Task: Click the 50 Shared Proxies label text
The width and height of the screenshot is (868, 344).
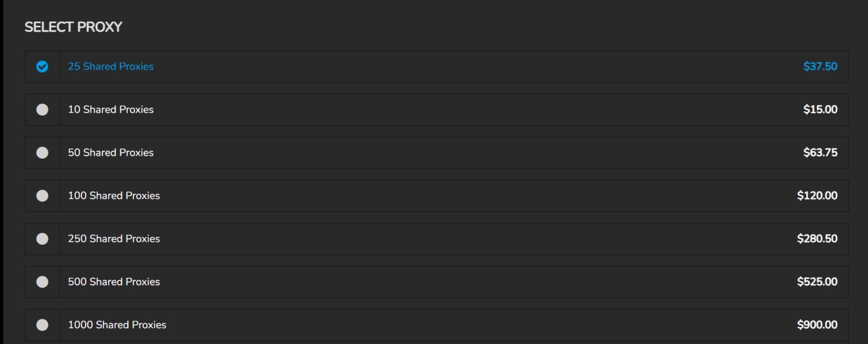Action: point(111,153)
